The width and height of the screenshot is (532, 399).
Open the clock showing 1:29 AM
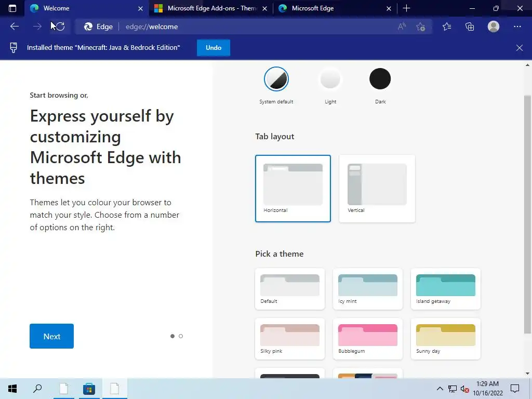click(487, 389)
